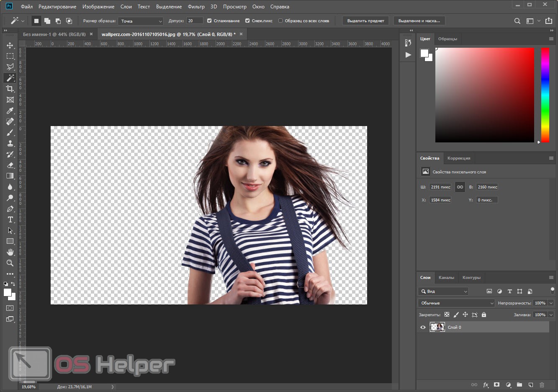Select the Eyedropper tool
Screen dimensions: 558x392
click(x=10, y=111)
